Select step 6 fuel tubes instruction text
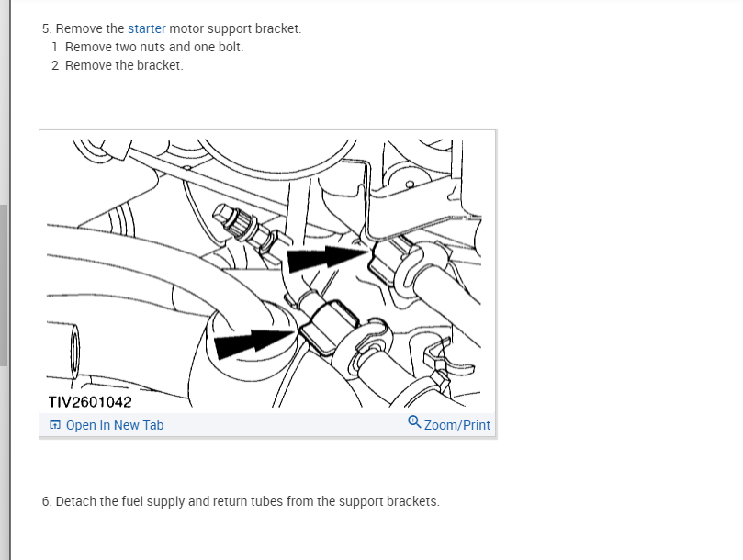 click(x=241, y=501)
